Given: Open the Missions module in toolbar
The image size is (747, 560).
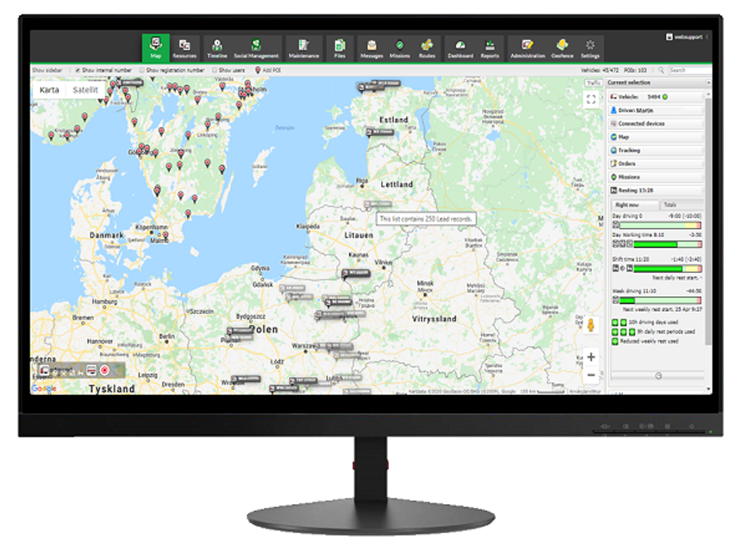Looking at the screenshot, I should tap(400, 48).
